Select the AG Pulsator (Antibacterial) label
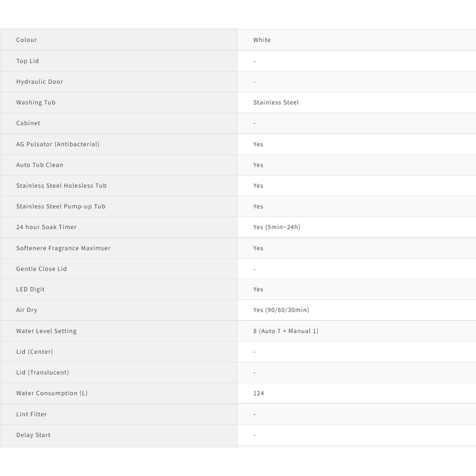This screenshot has width=476, height=476. [58, 144]
